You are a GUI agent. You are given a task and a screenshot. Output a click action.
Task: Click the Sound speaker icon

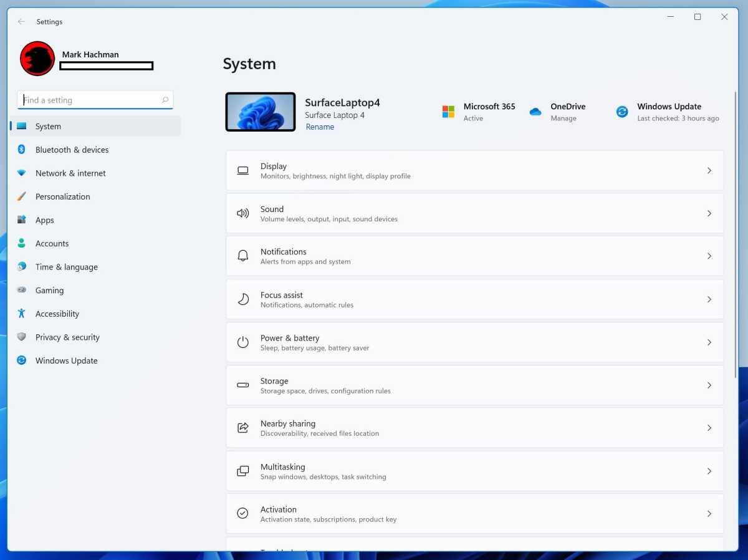click(x=243, y=213)
